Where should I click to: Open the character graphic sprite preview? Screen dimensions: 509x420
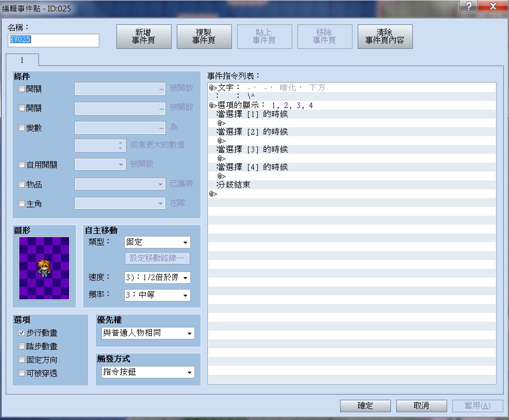point(44,268)
